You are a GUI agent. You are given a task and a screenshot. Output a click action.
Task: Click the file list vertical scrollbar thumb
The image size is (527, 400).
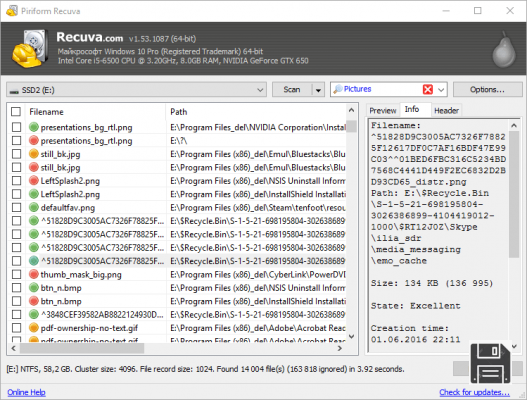pos(352,126)
